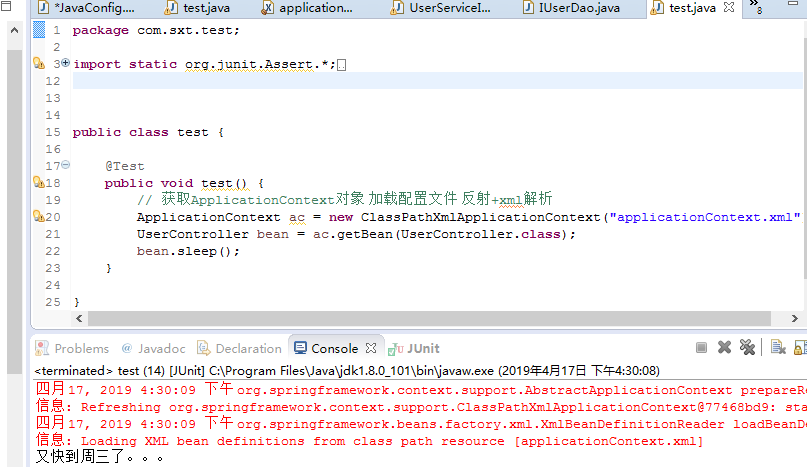This screenshot has width=807, height=467.
Task: Close the active test.java editor tab
Action: click(x=729, y=8)
